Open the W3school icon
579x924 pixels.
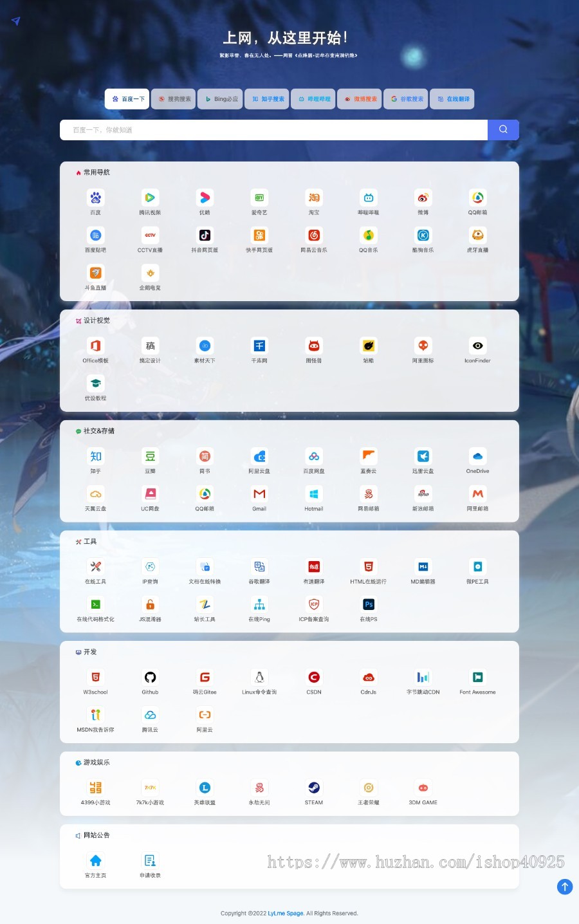coord(96,677)
